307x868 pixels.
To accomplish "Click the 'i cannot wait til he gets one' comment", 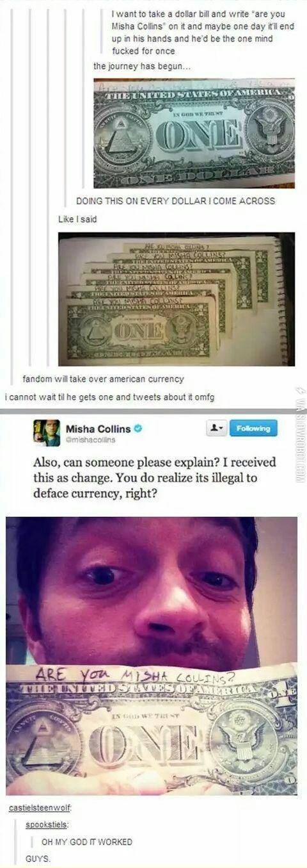I will [x=109, y=397].
